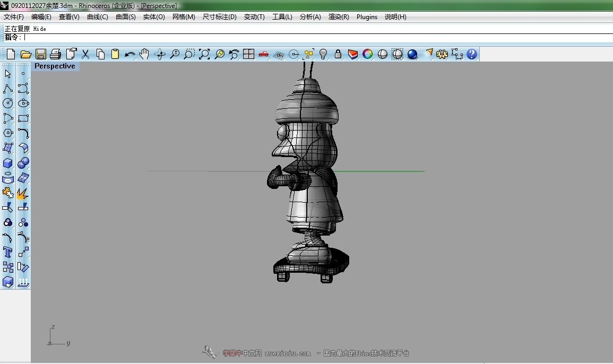The height and width of the screenshot is (364, 613).
Task: Select the Fillet Curves tool
Action: click(x=23, y=133)
